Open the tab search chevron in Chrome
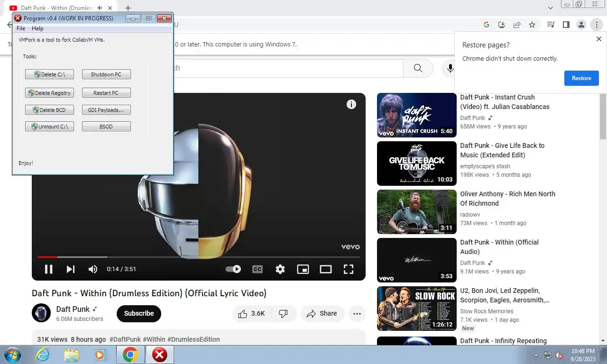The width and height of the screenshot is (607, 364). pos(551,8)
